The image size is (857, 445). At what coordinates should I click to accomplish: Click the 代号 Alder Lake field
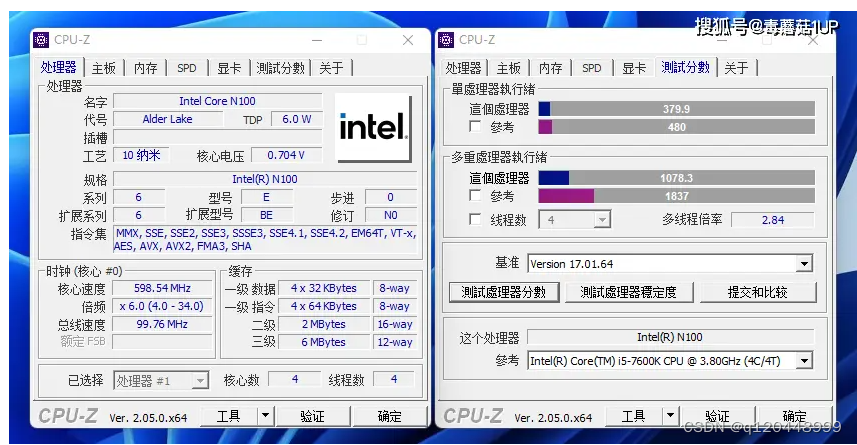coord(167,119)
